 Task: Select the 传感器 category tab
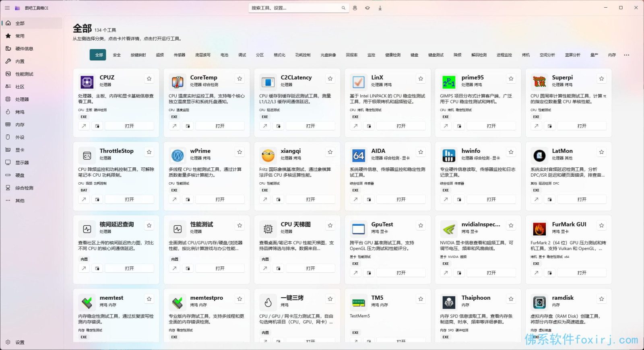180,55
